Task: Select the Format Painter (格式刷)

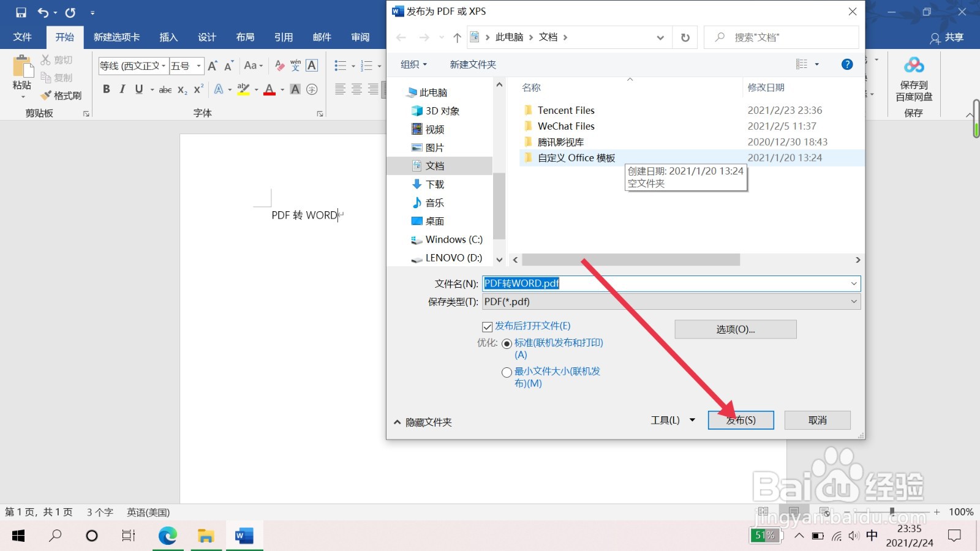Action: (x=61, y=96)
